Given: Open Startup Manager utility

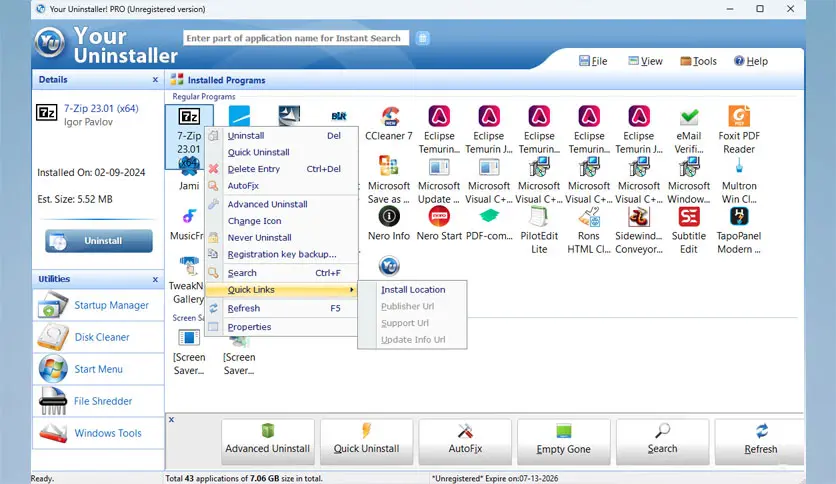Looking at the screenshot, I should (98, 305).
